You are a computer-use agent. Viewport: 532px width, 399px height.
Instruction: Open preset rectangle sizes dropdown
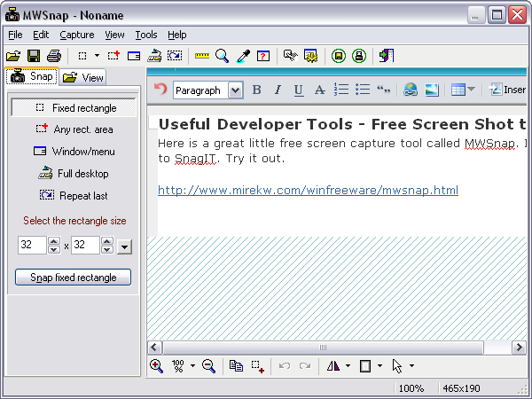point(124,246)
